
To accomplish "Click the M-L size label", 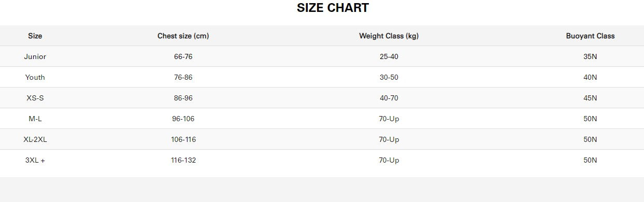I will point(35,119).
